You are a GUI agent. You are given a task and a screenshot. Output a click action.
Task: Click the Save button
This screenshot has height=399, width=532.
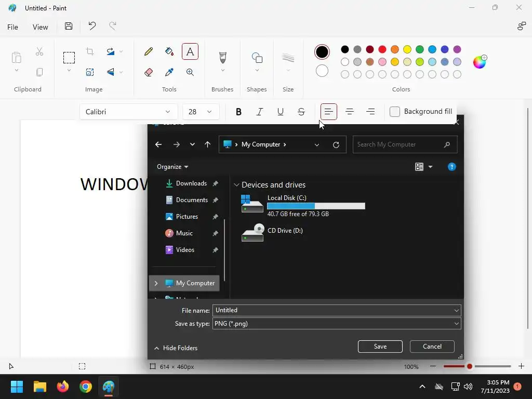click(380, 347)
